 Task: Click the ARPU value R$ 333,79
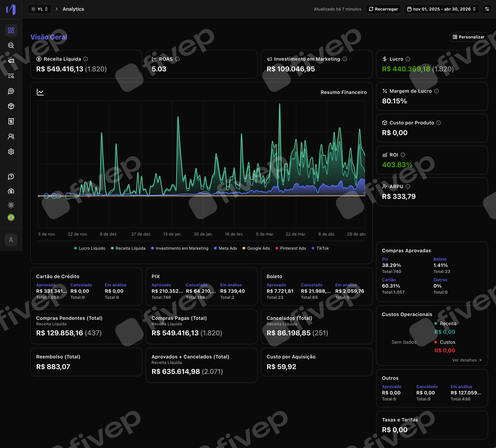click(x=399, y=196)
